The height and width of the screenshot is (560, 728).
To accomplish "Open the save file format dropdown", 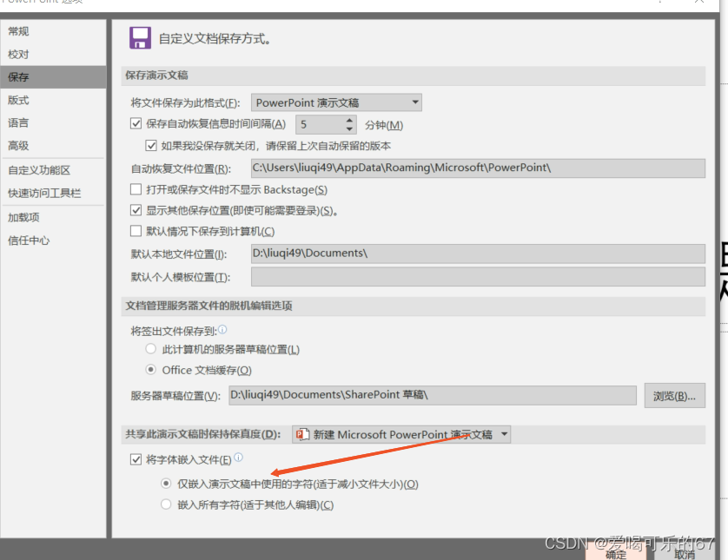I will click(336, 102).
